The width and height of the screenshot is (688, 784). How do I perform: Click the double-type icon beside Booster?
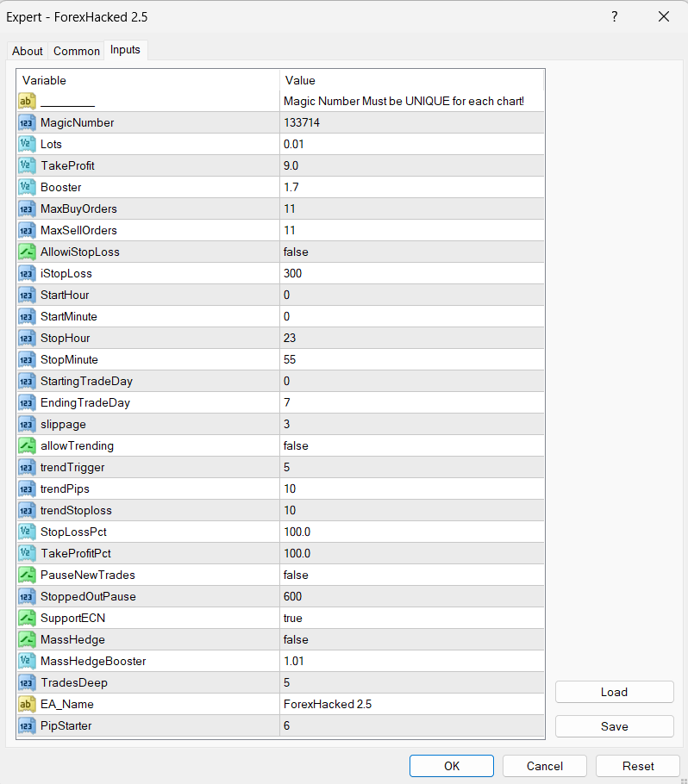pyautogui.click(x=27, y=187)
